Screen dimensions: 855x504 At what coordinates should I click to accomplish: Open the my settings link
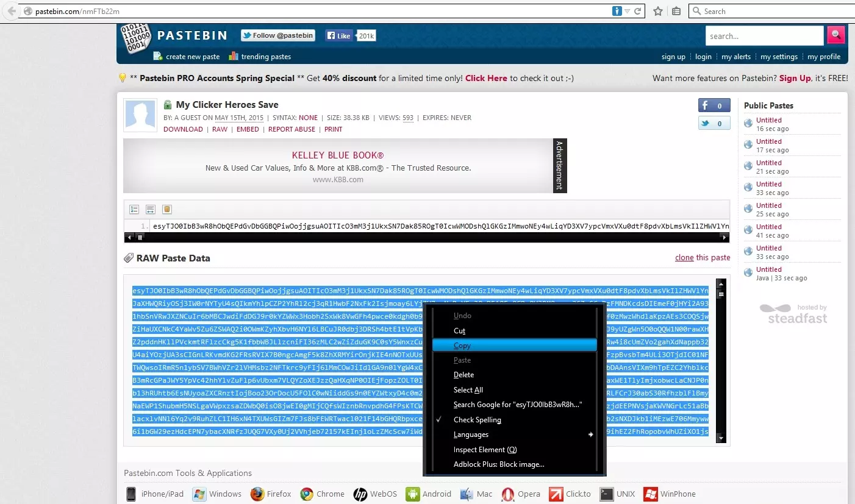[x=779, y=57]
